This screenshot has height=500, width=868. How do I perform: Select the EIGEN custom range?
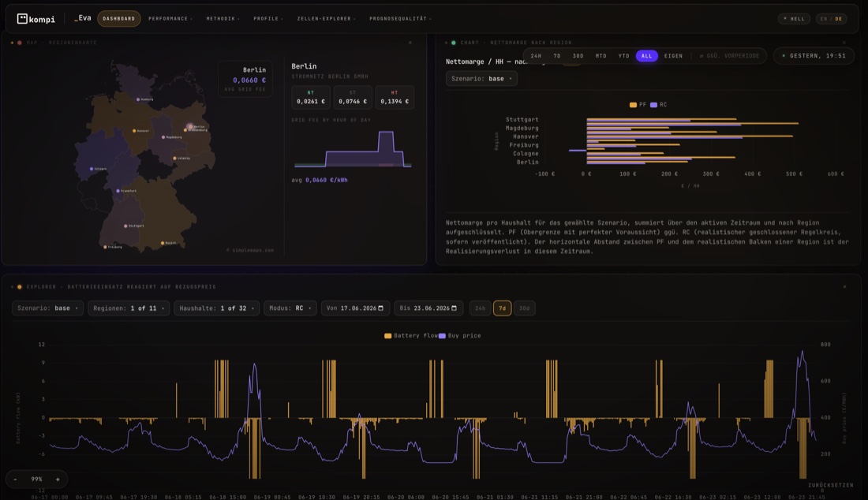pos(673,56)
